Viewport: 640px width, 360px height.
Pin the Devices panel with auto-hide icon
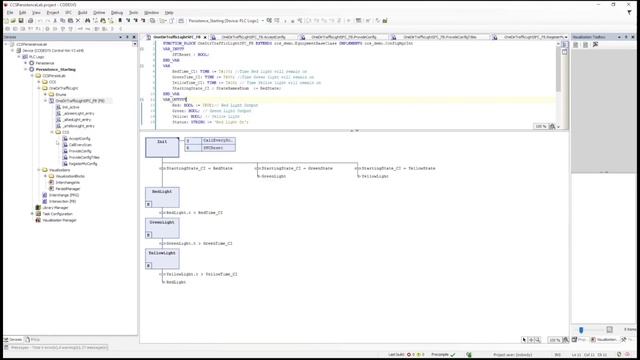click(127, 37)
